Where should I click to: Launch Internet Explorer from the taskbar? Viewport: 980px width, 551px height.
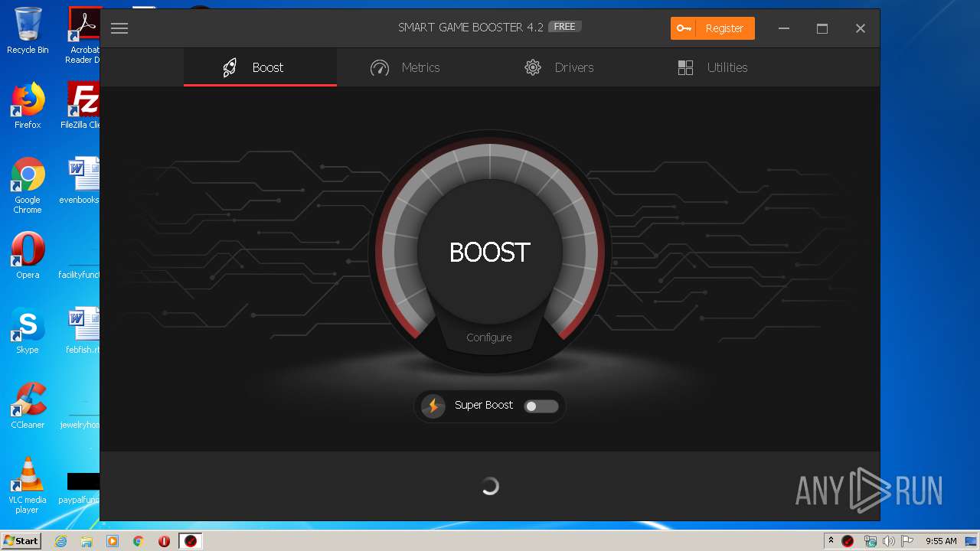[x=60, y=541]
